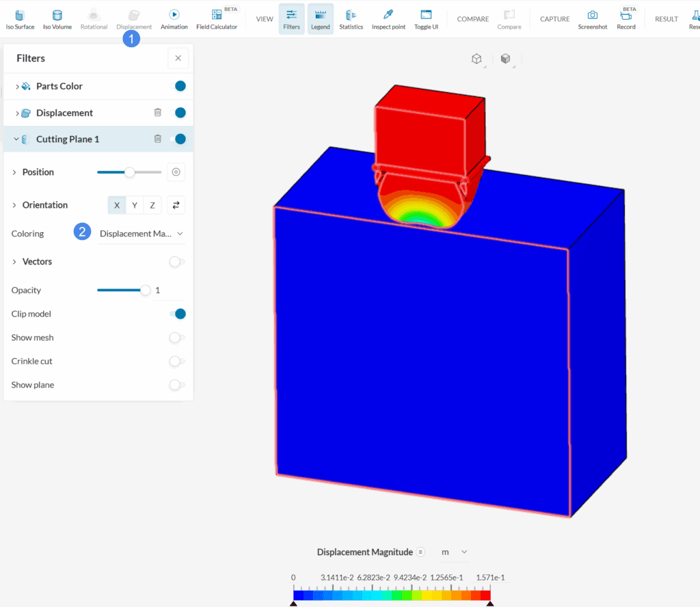
Task: Enable the Show mesh toggle
Action: 176,337
